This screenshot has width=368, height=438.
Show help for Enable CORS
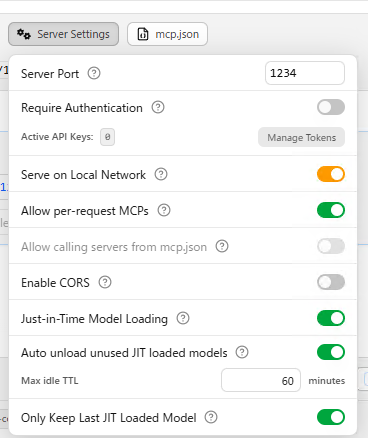105,282
